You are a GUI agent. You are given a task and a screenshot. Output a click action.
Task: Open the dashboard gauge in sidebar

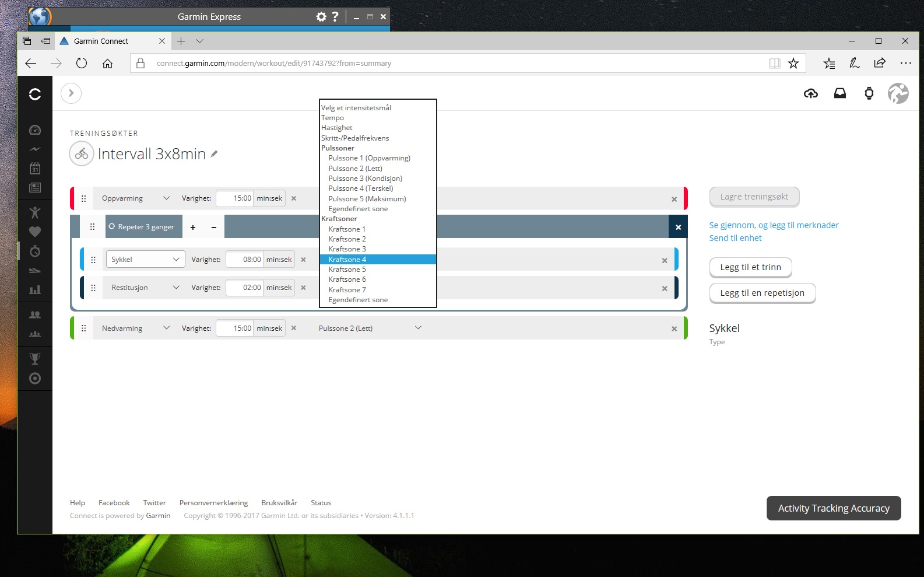click(x=35, y=130)
